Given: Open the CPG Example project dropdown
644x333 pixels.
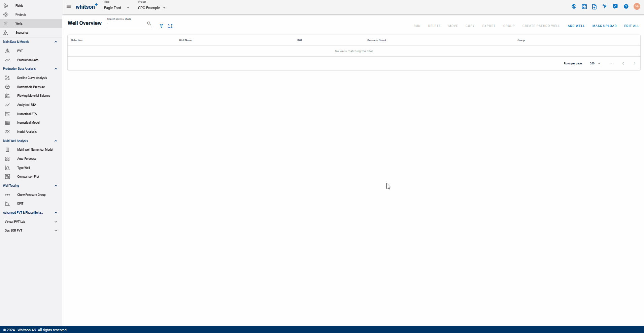Looking at the screenshot, I should [x=152, y=8].
